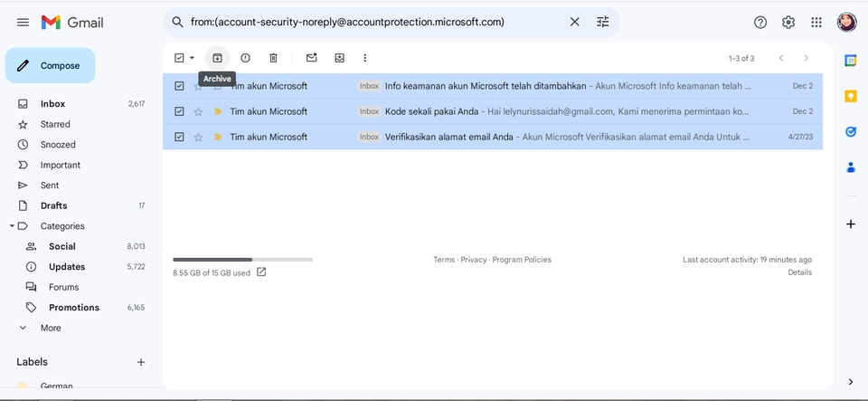Create new label with plus icon
This screenshot has width=868, height=401.
coord(141,362)
